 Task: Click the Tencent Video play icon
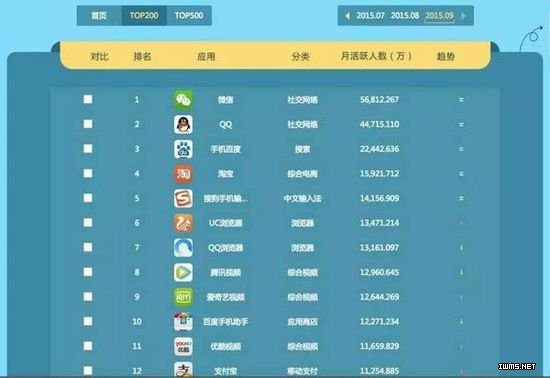click(x=183, y=272)
